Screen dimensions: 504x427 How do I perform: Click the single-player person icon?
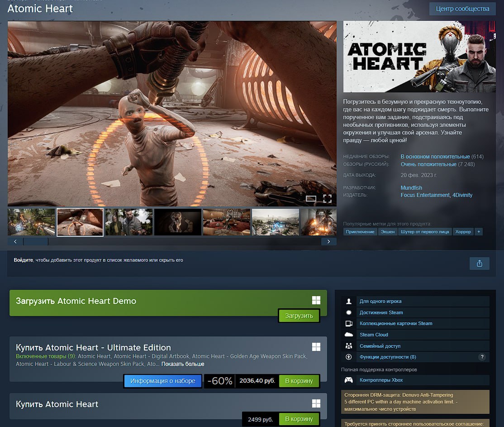click(x=349, y=301)
